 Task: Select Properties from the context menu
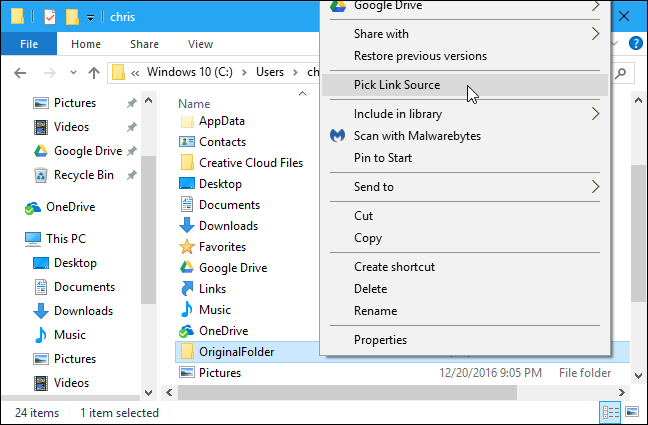(x=380, y=340)
